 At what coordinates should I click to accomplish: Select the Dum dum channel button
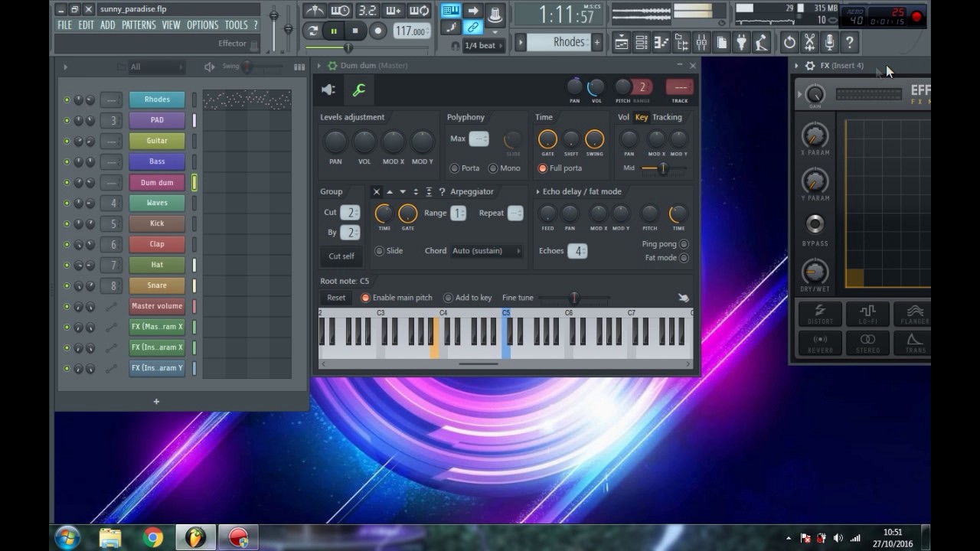coord(157,182)
